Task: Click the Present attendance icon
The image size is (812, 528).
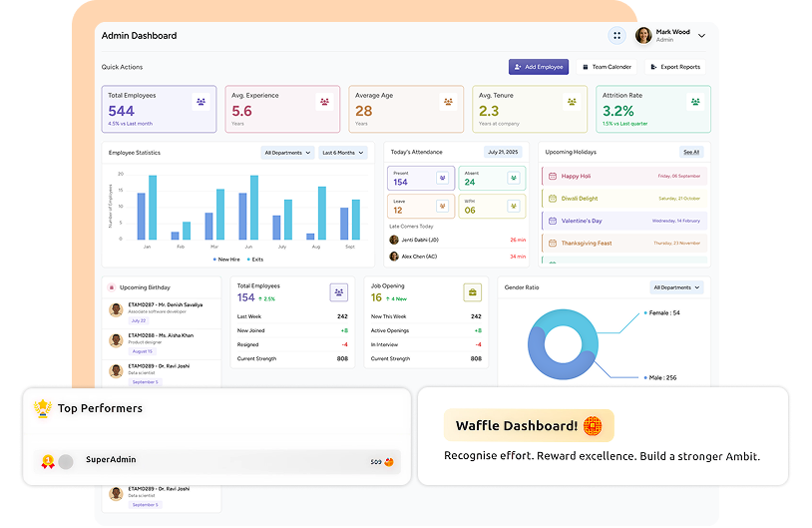Action: (442, 178)
